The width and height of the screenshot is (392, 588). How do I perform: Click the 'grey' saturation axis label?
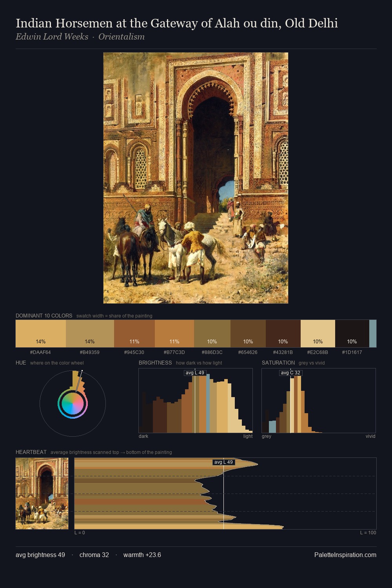point(267,436)
